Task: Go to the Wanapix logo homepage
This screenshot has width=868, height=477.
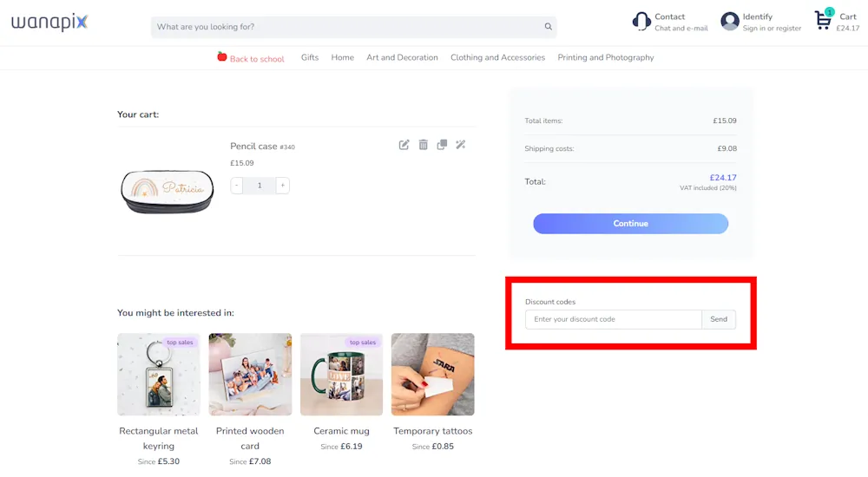Action: (x=49, y=23)
